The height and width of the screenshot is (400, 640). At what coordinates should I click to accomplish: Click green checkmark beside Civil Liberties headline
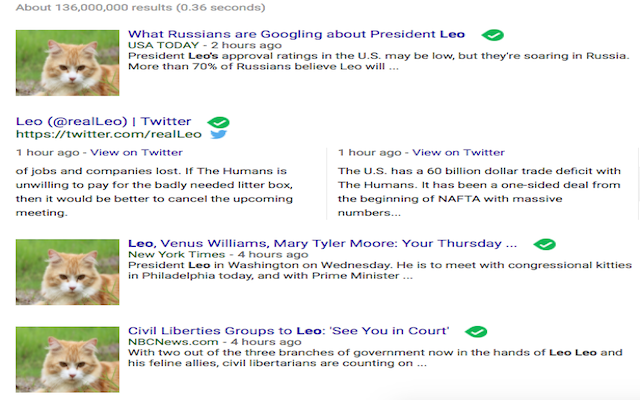click(477, 332)
